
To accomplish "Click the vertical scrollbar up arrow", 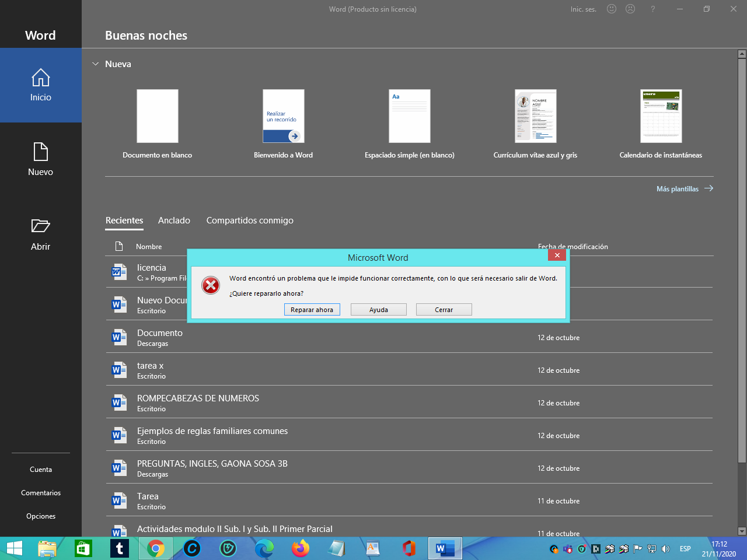I will point(742,54).
